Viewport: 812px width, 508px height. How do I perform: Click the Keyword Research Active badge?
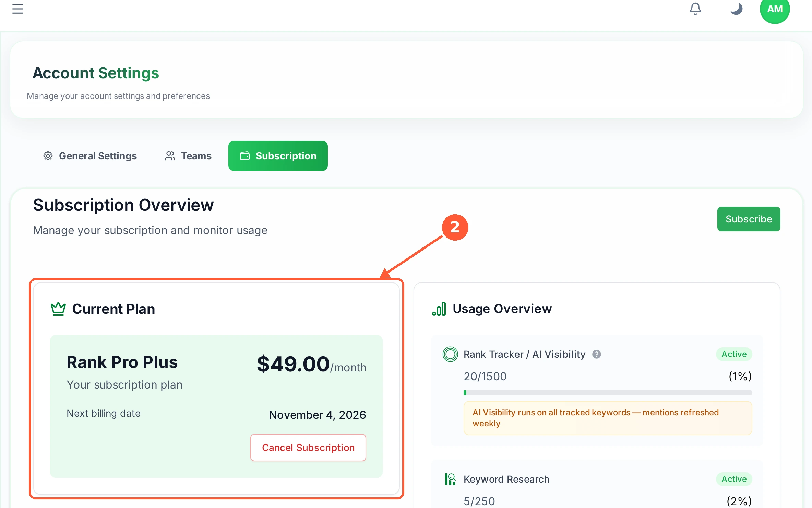point(734,479)
